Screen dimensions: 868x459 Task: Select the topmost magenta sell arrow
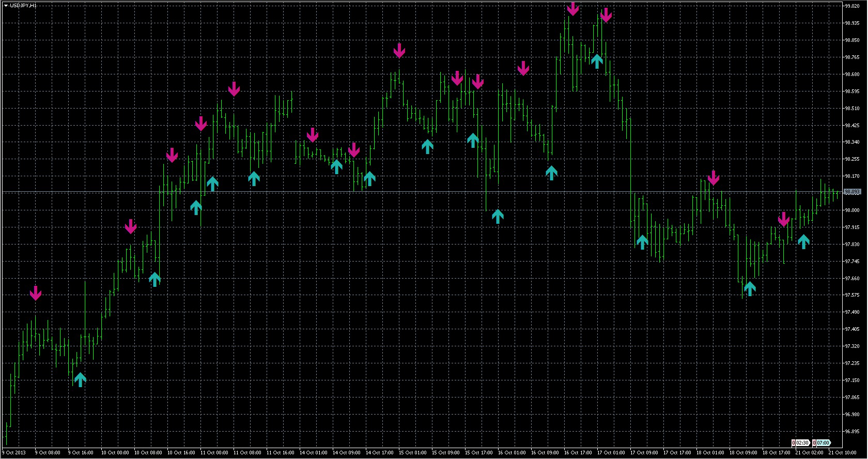[572, 8]
